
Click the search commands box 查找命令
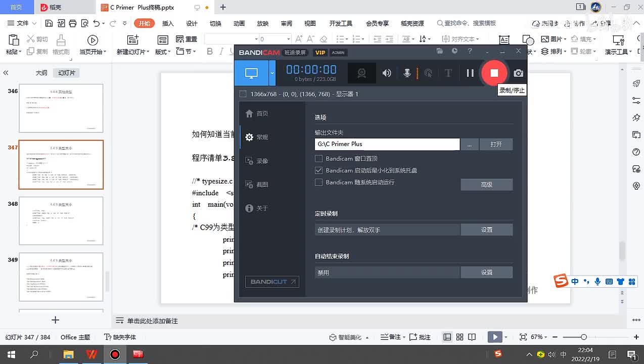click(467, 23)
